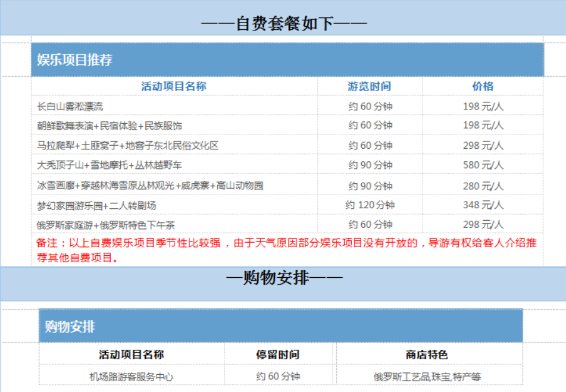Click the 价格 column header
566x392 pixels.
point(483,86)
